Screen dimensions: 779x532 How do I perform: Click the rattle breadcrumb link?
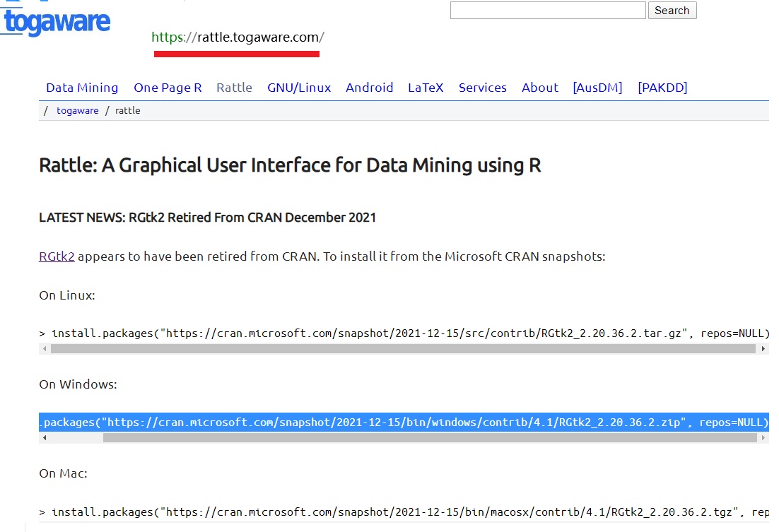128,110
